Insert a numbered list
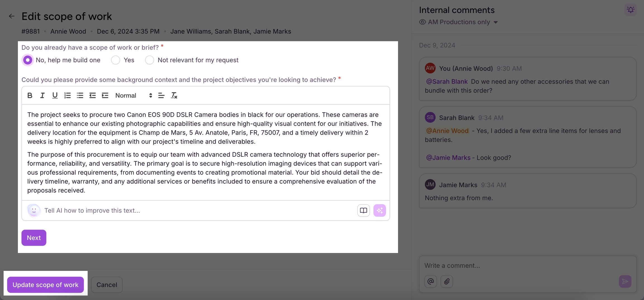This screenshot has width=644, height=300. 67,95
